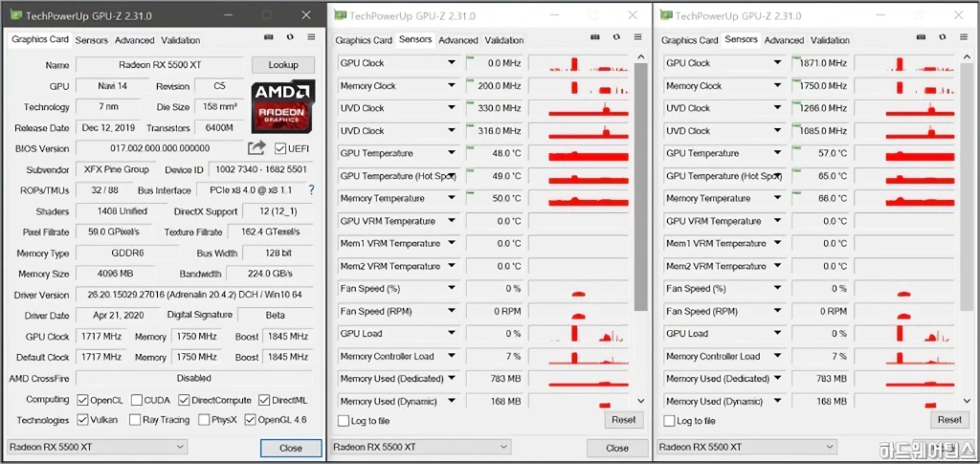Screen dimensions: 980x464
Task: Open the hamburger menu in the middle GPU-Z window
Action: (x=638, y=37)
